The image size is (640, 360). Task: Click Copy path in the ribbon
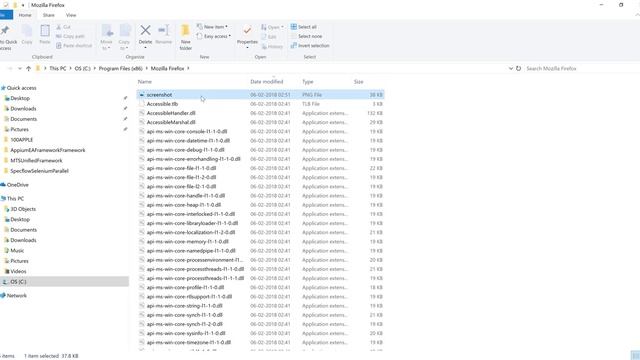[x=70, y=36]
